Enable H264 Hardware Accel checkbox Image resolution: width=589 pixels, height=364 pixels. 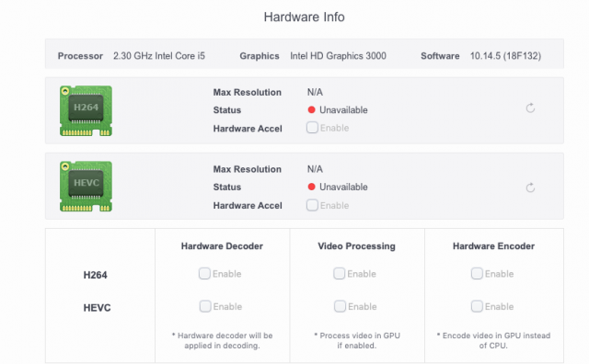[312, 128]
